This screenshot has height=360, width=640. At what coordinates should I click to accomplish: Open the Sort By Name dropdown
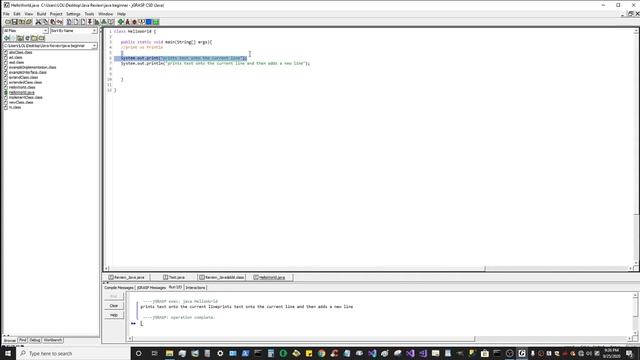(73, 31)
